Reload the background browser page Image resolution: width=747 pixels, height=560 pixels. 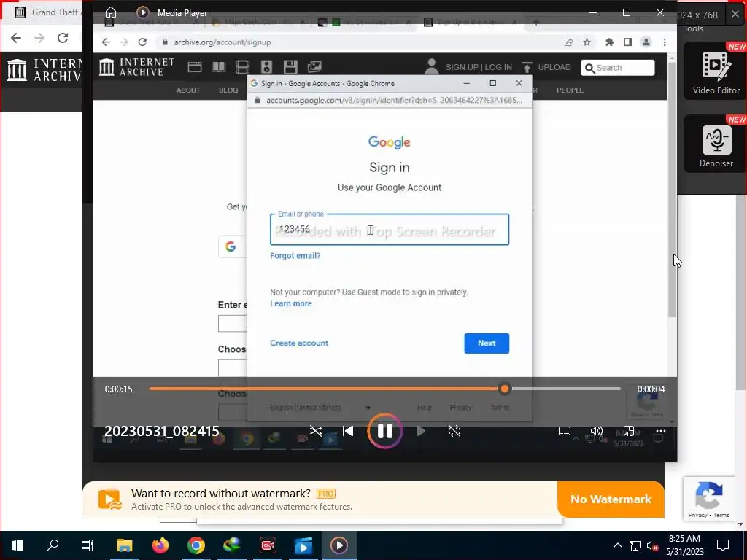(x=63, y=38)
